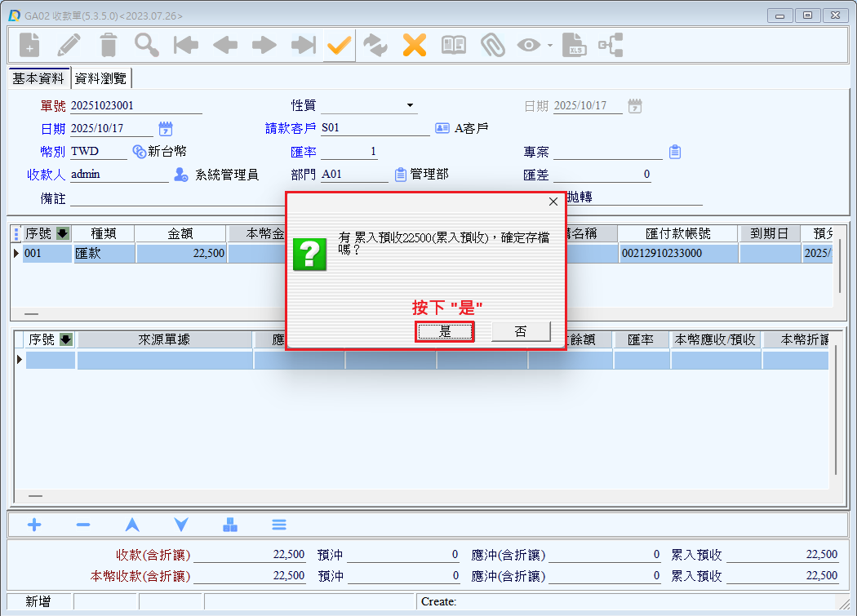The height and width of the screenshot is (616, 857).
Task: Open the 性質 dropdown list
Action: tap(410, 106)
